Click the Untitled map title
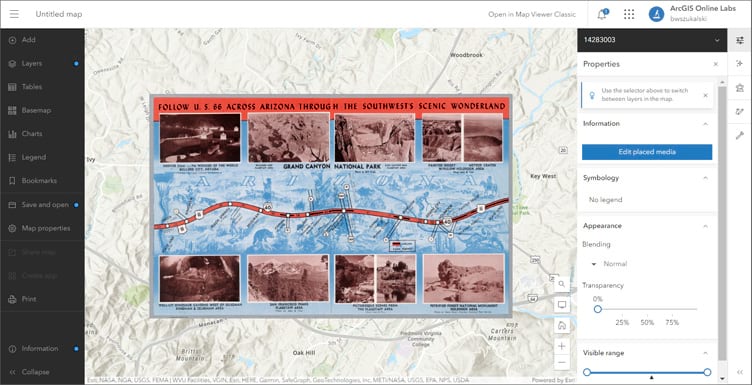The image size is (752, 385). [x=59, y=14]
